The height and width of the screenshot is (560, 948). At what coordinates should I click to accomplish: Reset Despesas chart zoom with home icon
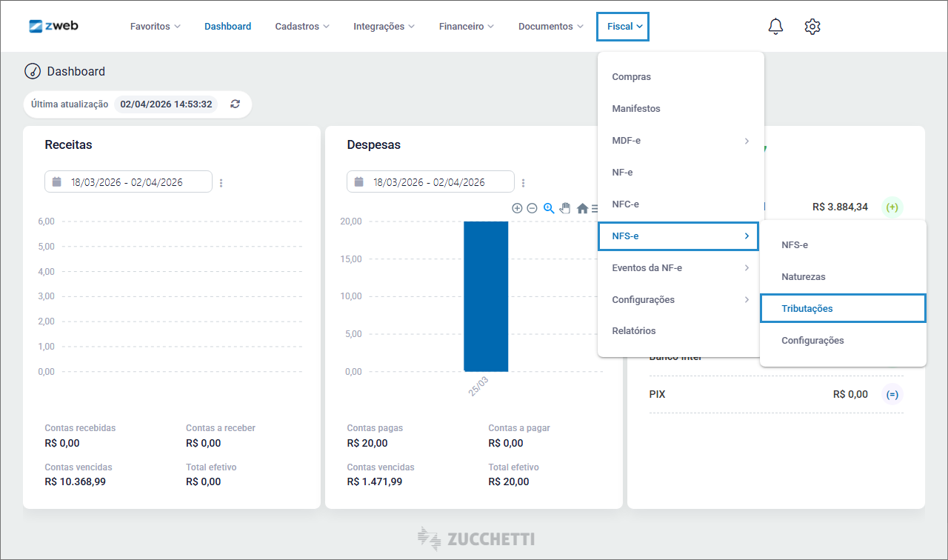[x=582, y=209]
